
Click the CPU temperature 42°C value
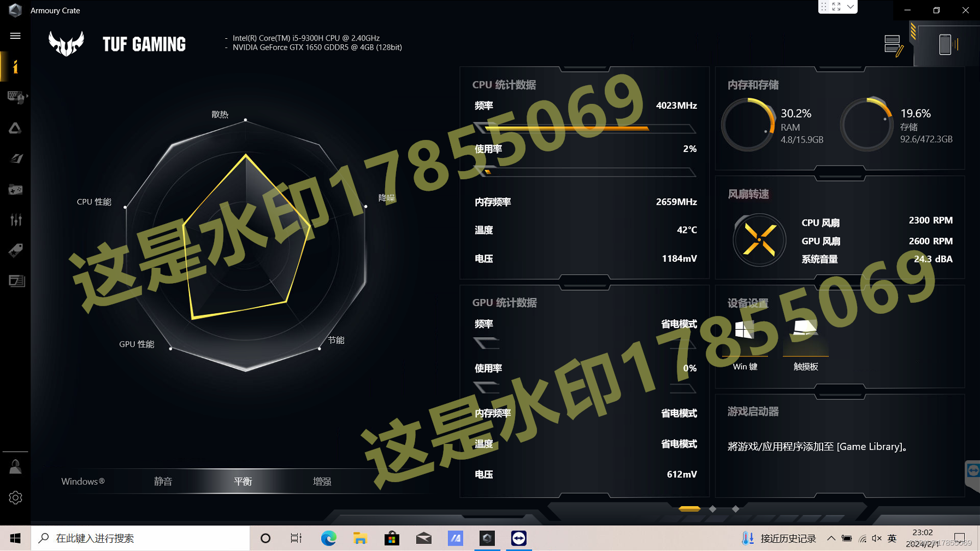[687, 230]
